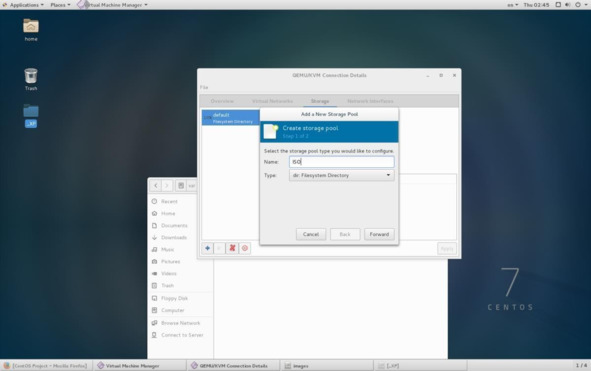This screenshot has height=371, width=591.
Task: Switch to the Virtual Networks tab
Action: tap(272, 101)
